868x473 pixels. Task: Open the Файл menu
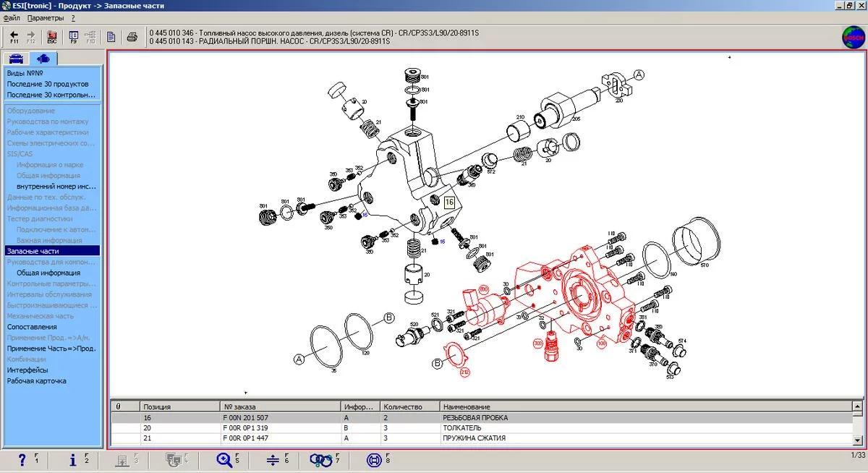point(12,17)
